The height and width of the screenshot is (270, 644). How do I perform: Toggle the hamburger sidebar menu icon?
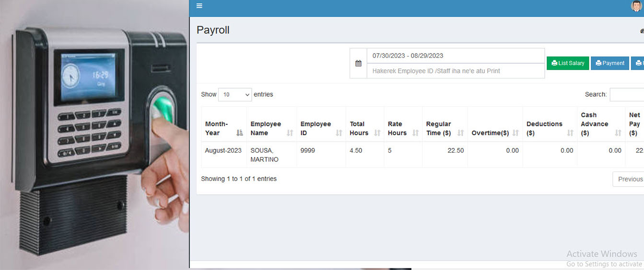click(199, 6)
